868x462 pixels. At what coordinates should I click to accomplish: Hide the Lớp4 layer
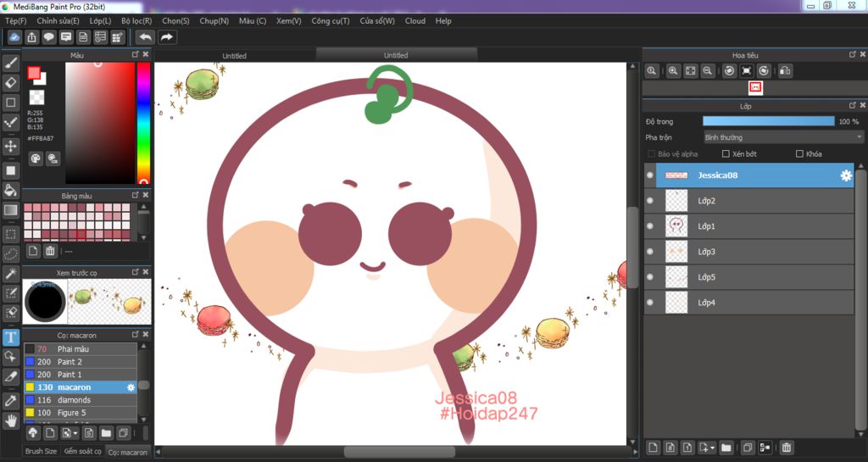point(650,303)
